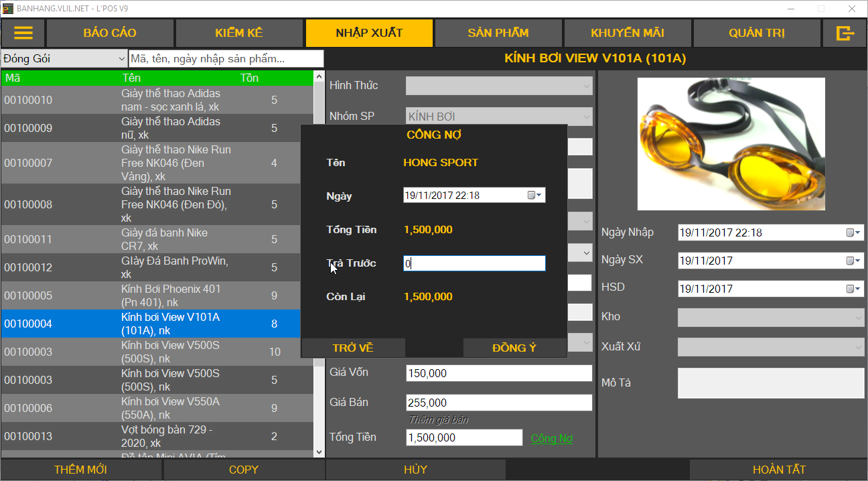
Task: Click the Công Nợ green link
Action: [551, 438]
